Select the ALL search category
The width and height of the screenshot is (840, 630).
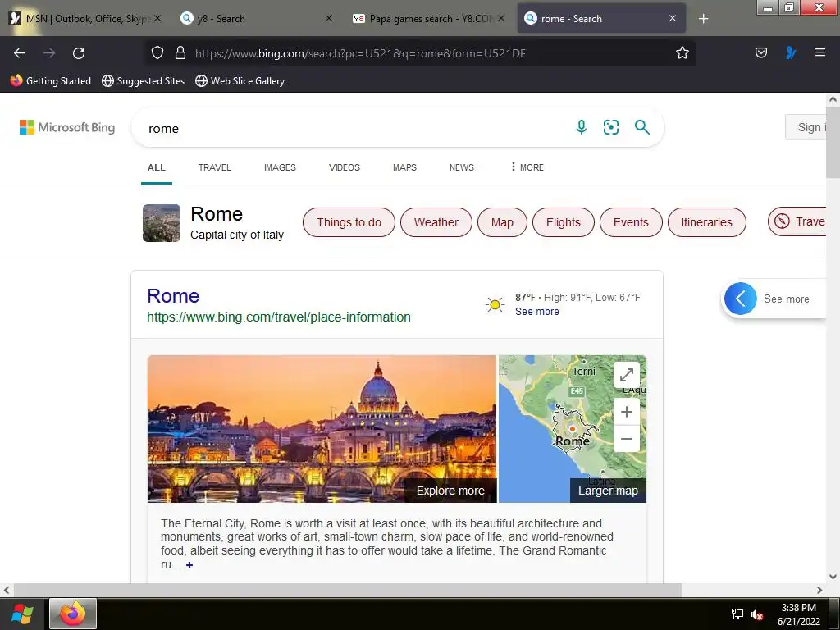[x=157, y=167]
